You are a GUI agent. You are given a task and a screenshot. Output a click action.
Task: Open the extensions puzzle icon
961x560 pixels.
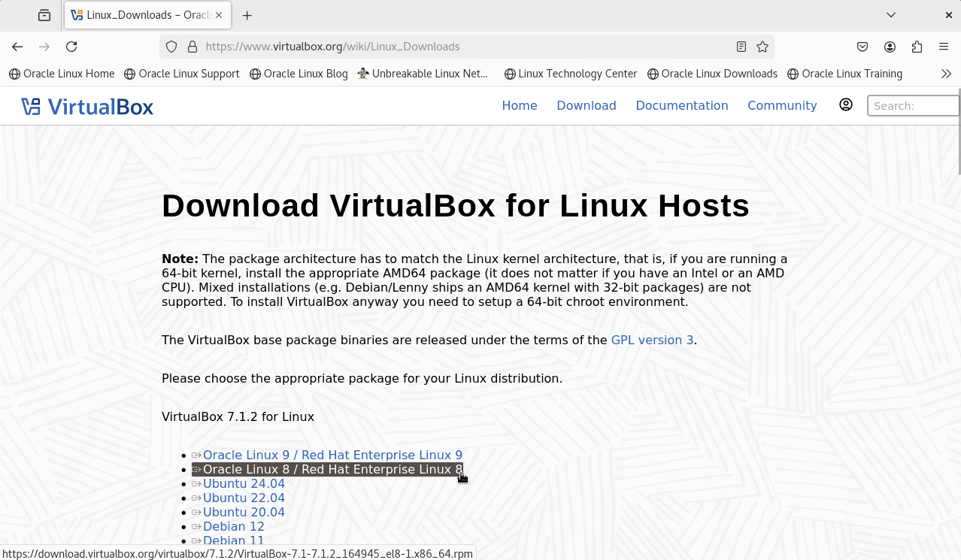click(917, 47)
